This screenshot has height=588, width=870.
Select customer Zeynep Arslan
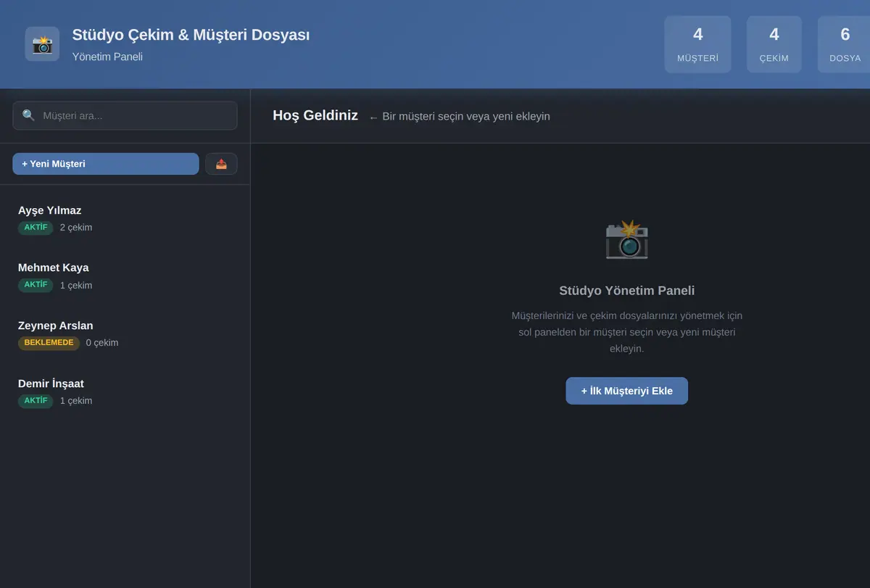pyautogui.click(x=125, y=334)
